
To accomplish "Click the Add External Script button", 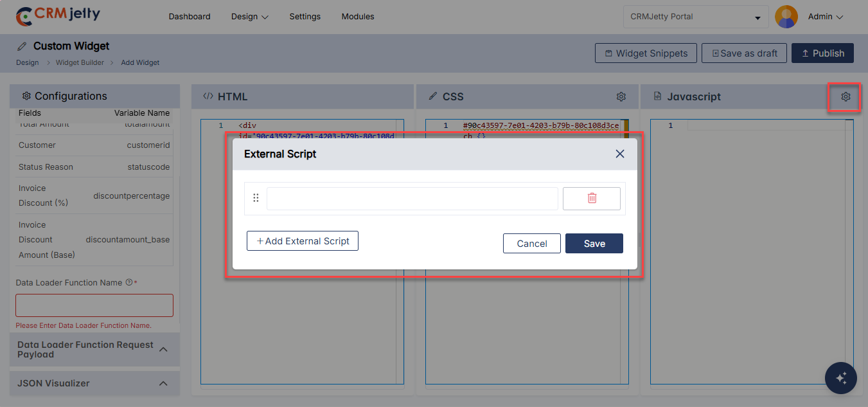I will [x=303, y=241].
